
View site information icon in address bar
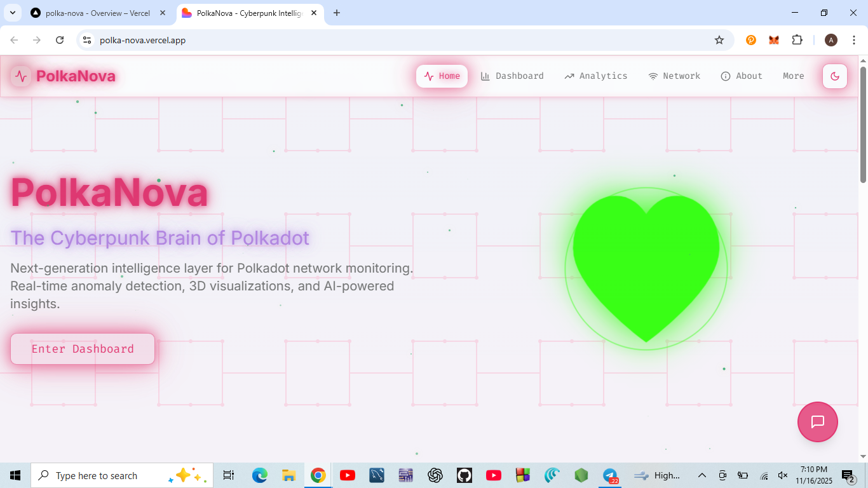pyautogui.click(x=88, y=40)
